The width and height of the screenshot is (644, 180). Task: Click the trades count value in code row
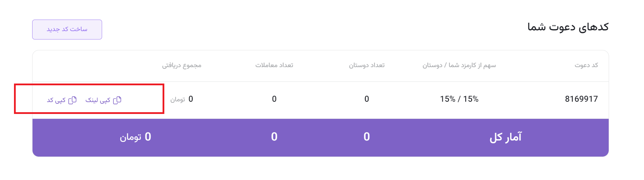274,99
